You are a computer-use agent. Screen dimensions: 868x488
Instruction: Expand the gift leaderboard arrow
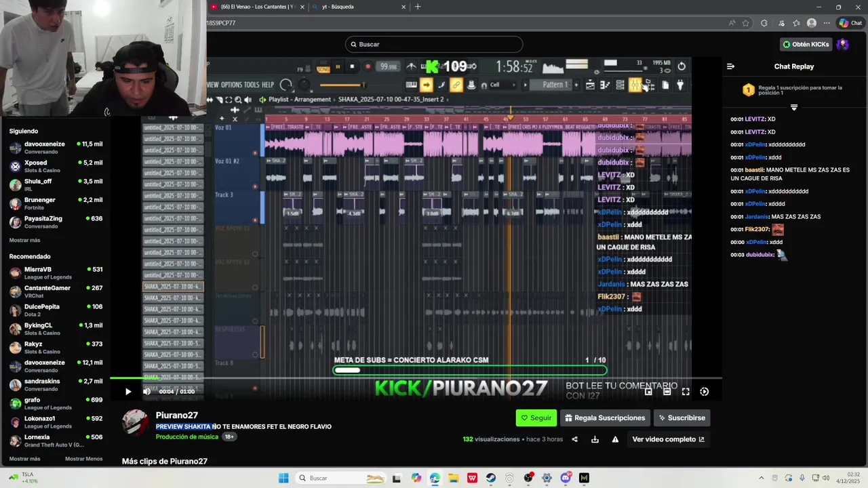click(x=794, y=107)
